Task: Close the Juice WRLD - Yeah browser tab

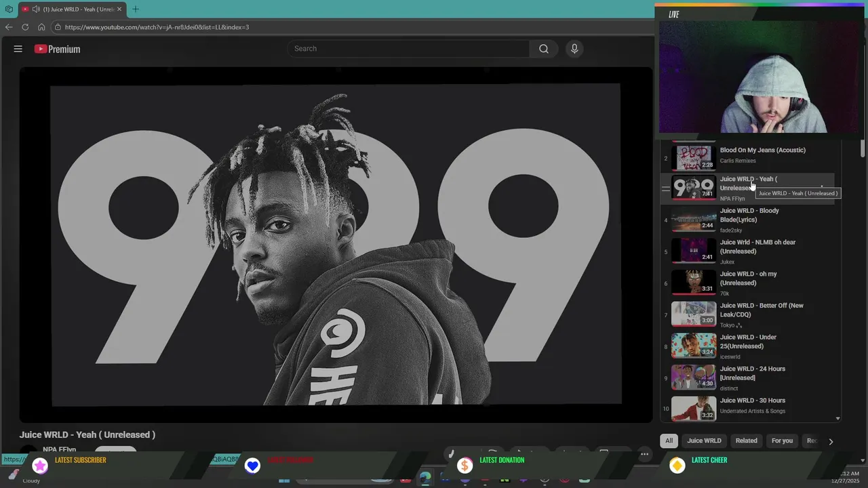Action: [x=119, y=9]
